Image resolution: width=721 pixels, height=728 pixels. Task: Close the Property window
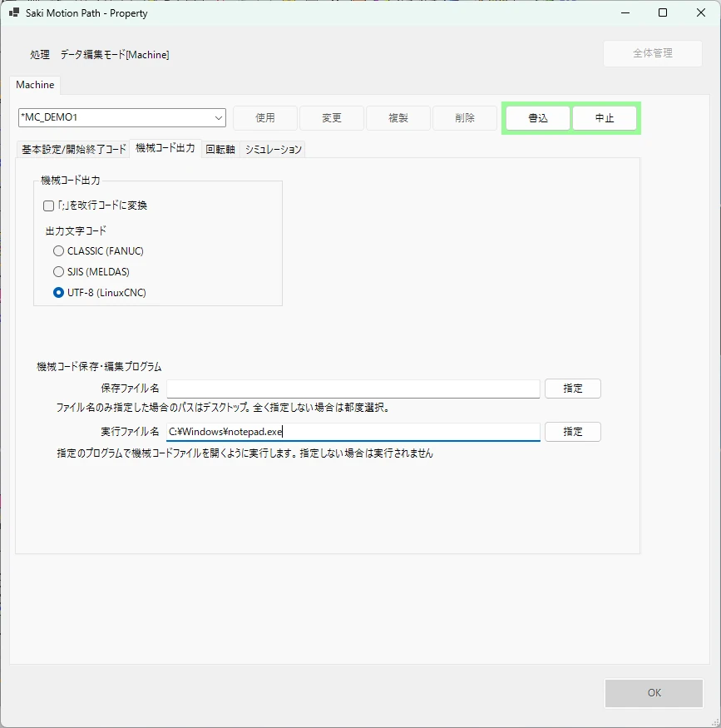[701, 13]
